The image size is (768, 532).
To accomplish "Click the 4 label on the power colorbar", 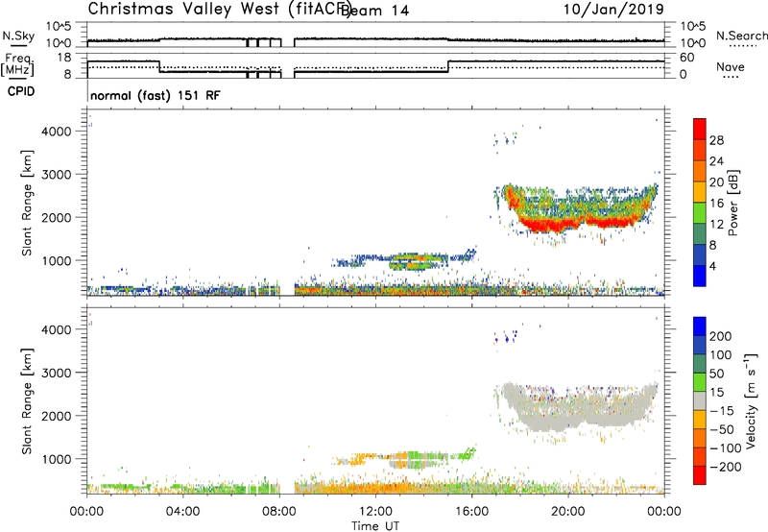I will (713, 266).
